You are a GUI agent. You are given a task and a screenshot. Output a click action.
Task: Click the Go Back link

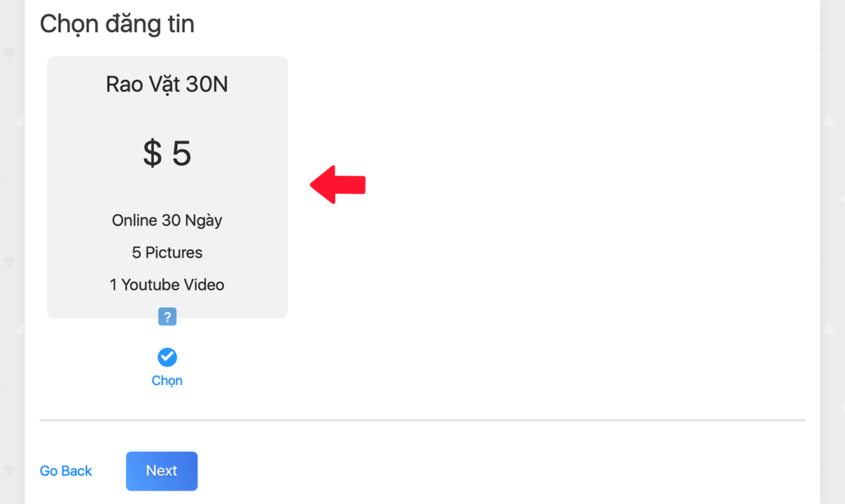click(66, 471)
